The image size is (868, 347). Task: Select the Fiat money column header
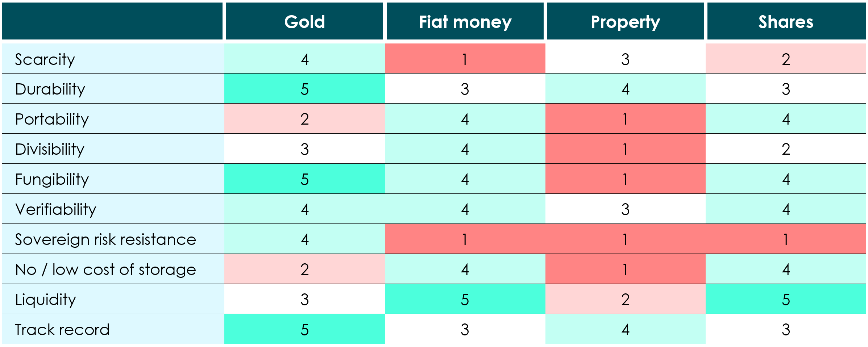[x=465, y=22]
